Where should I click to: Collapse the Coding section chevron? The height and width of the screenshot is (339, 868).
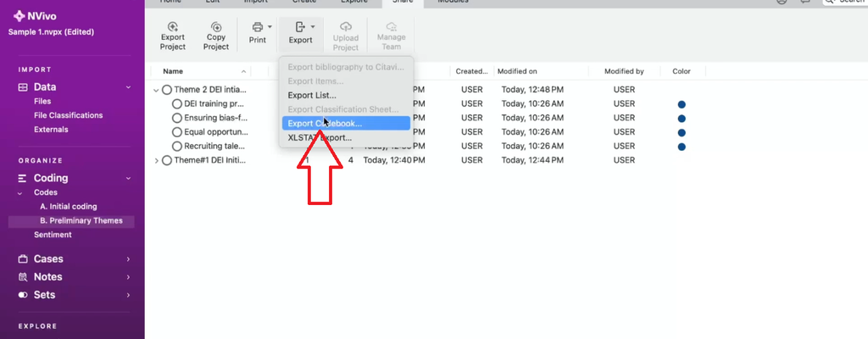coord(129,178)
